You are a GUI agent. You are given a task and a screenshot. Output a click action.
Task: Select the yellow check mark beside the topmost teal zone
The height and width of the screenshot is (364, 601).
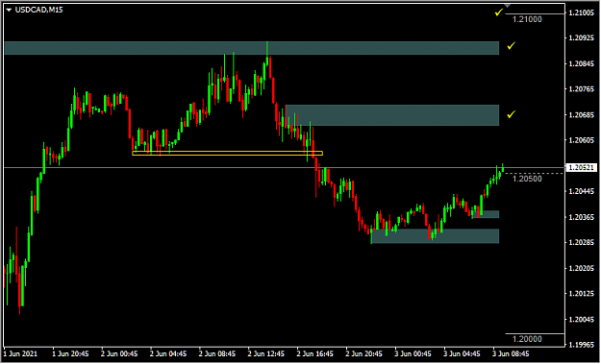(x=512, y=46)
